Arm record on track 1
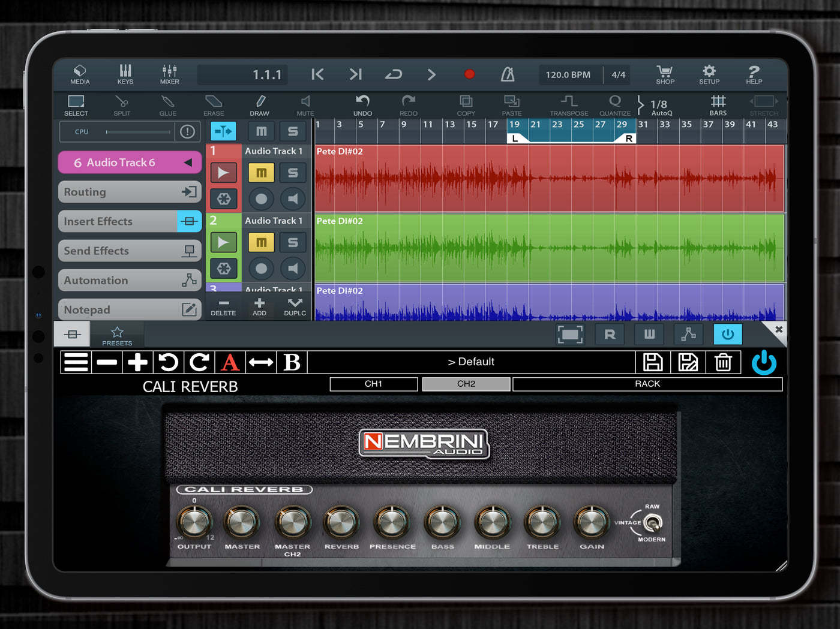The image size is (840, 629). 261,199
